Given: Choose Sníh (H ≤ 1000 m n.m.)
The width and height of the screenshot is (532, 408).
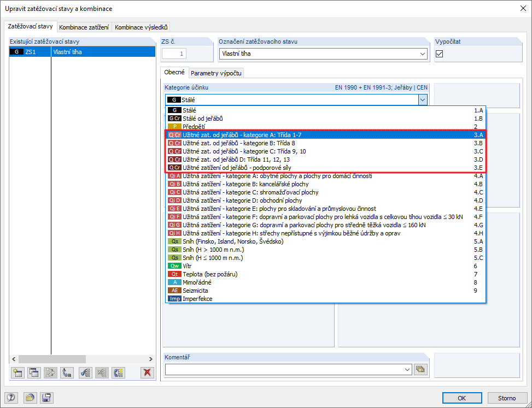Looking at the screenshot, I should pyautogui.click(x=326, y=258).
